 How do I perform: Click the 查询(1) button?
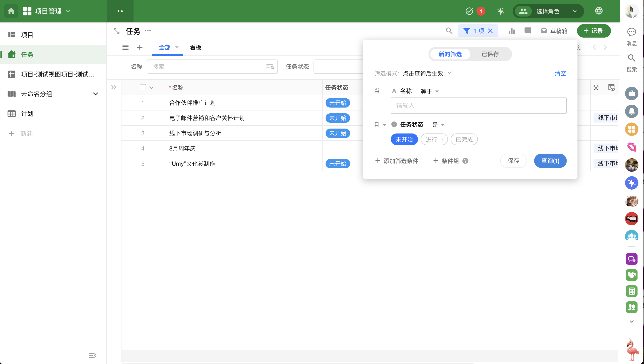pyautogui.click(x=550, y=161)
